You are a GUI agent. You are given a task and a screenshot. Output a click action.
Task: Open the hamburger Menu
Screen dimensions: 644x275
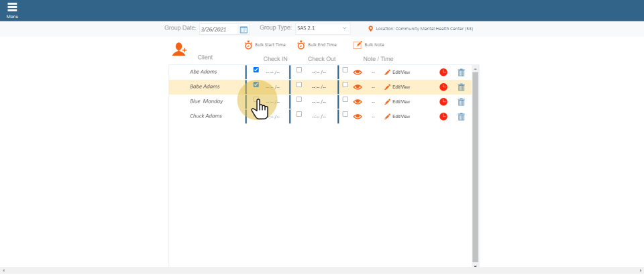pos(12,8)
